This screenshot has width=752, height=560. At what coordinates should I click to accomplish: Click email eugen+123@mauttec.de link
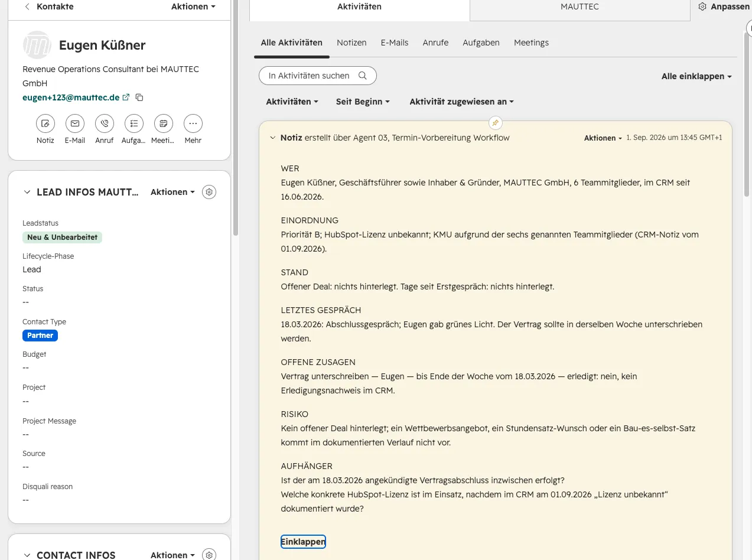tap(71, 97)
